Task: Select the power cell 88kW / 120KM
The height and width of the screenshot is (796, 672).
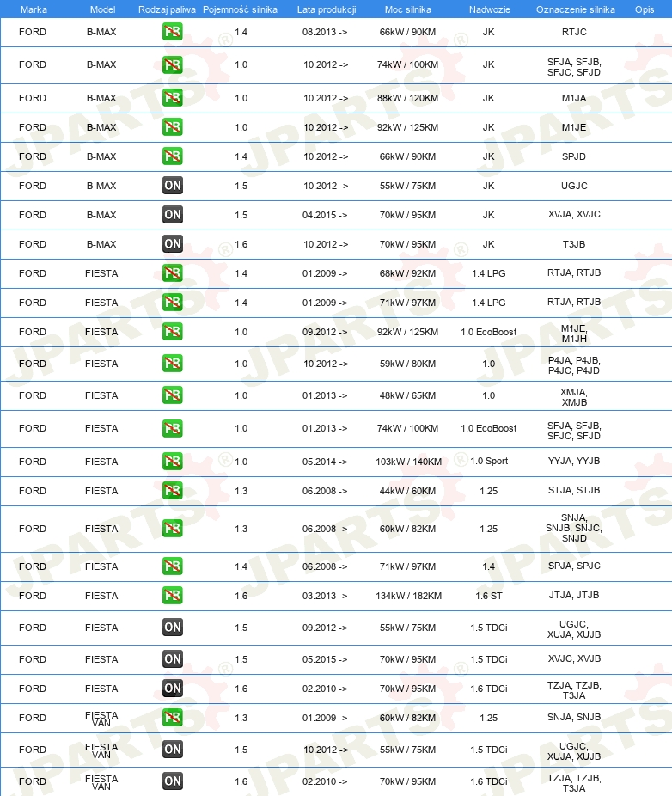Action: point(407,98)
